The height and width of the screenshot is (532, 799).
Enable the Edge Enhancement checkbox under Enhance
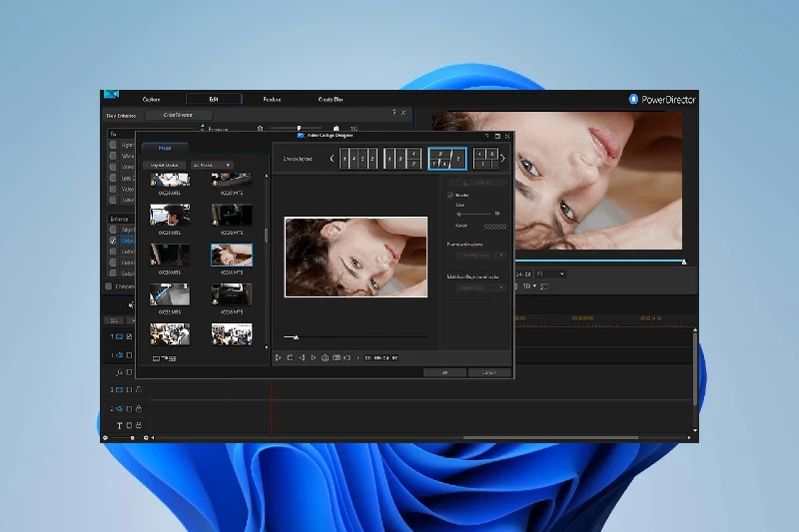click(x=113, y=230)
